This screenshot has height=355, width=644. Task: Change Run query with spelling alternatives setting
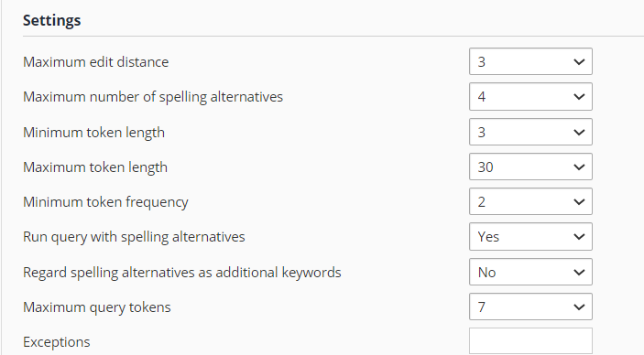(530, 236)
